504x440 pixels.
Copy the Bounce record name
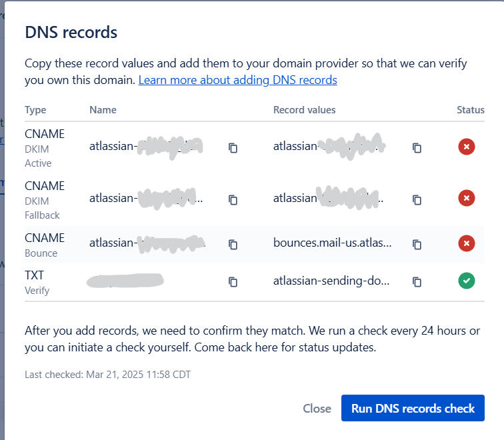tap(233, 244)
